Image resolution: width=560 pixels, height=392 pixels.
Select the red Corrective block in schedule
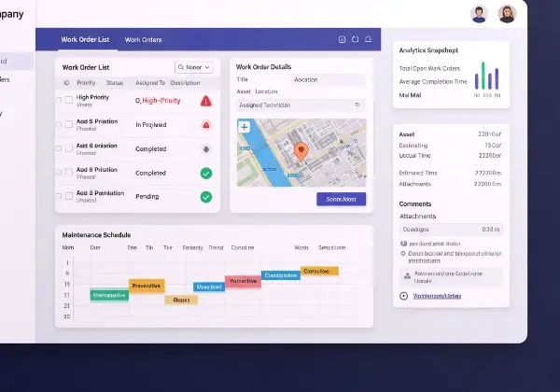tap(243, 281)
